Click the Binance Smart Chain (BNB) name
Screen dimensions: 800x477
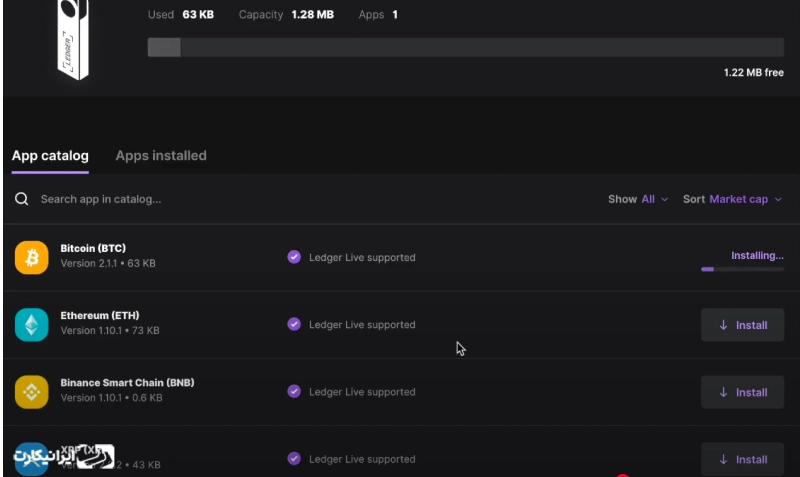pyautogui.click(x=128, y=383)
